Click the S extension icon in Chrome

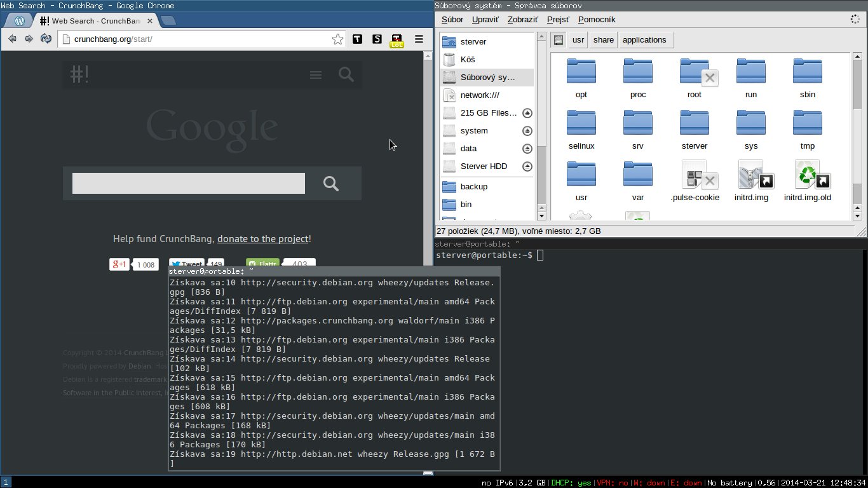click(377, 39)
